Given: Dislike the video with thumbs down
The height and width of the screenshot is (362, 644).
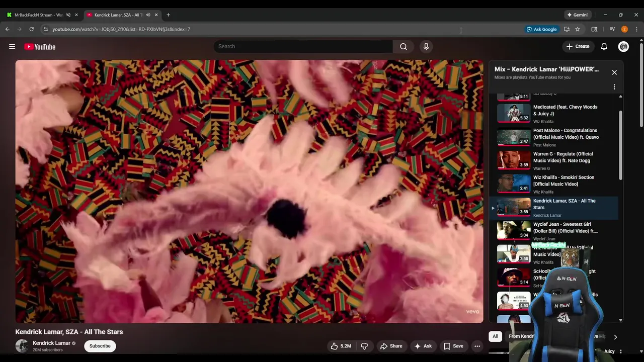Looking at the screenshot, I should click(365, 346).
